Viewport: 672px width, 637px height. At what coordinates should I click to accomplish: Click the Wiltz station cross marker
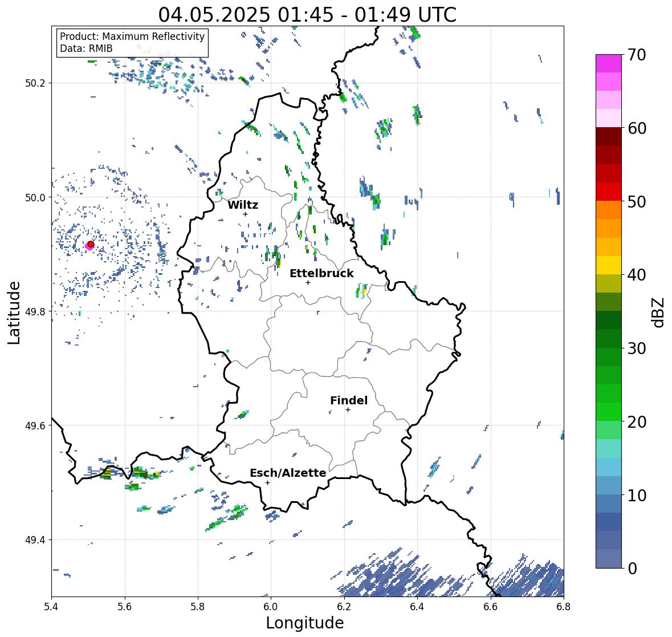(245, 214)
